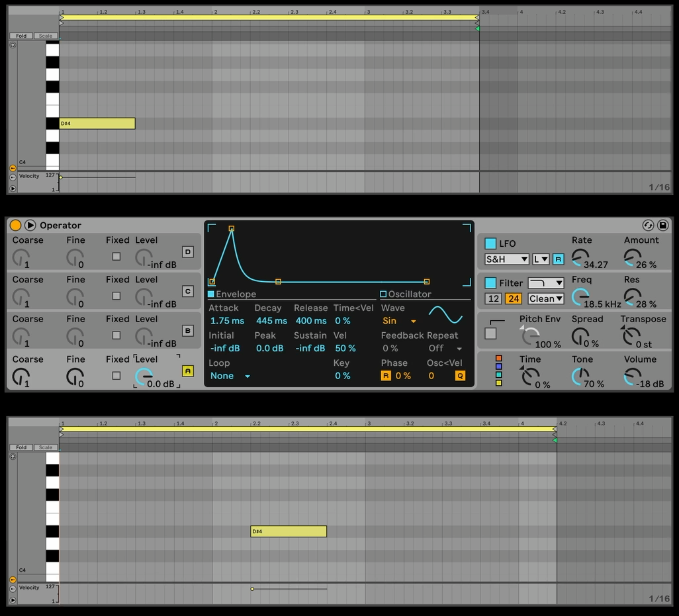Viewport: 679px width, 616px height.
Task: Turn off the LFO toggle
Action: pos(490,243)
